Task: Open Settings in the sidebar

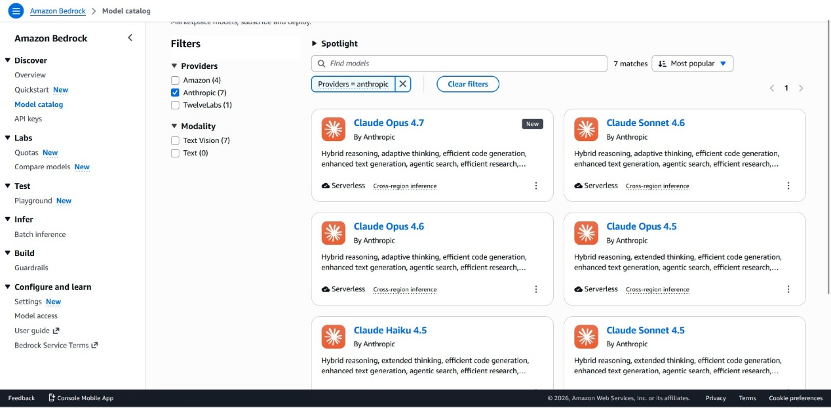Action: (28, 301)
